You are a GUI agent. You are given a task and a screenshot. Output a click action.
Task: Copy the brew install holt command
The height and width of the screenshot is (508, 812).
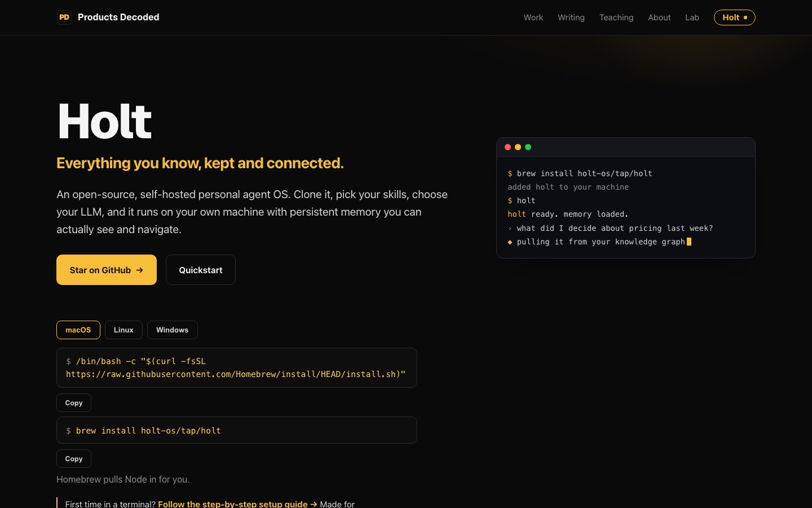click(x=74, y=459)
